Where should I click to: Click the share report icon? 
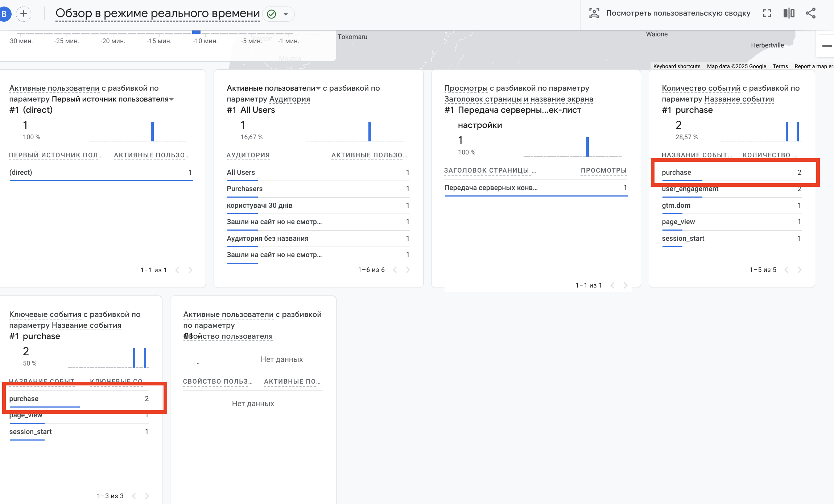[x=810, y=13]
